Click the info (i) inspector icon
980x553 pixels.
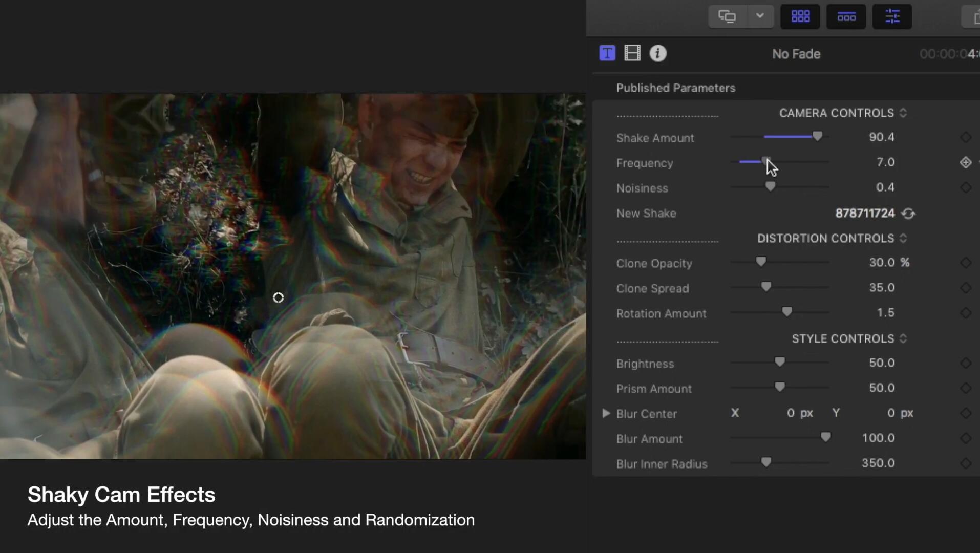pyautogui.click(x=658, y=53)
